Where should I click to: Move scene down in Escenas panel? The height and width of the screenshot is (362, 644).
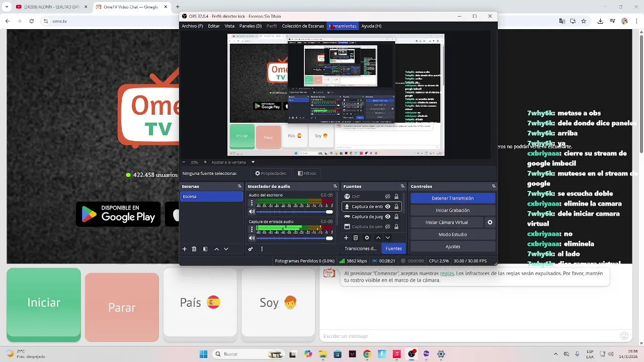pyautogui.click(x=226, y=249)
